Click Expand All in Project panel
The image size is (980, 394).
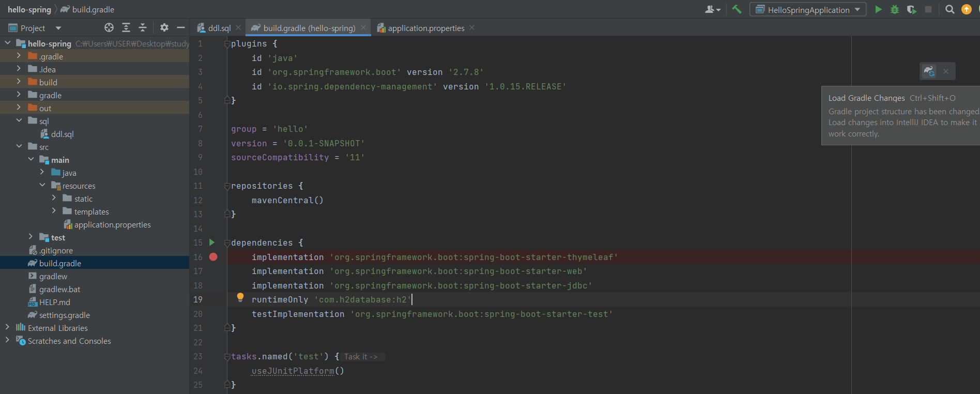tap(126, 27)
